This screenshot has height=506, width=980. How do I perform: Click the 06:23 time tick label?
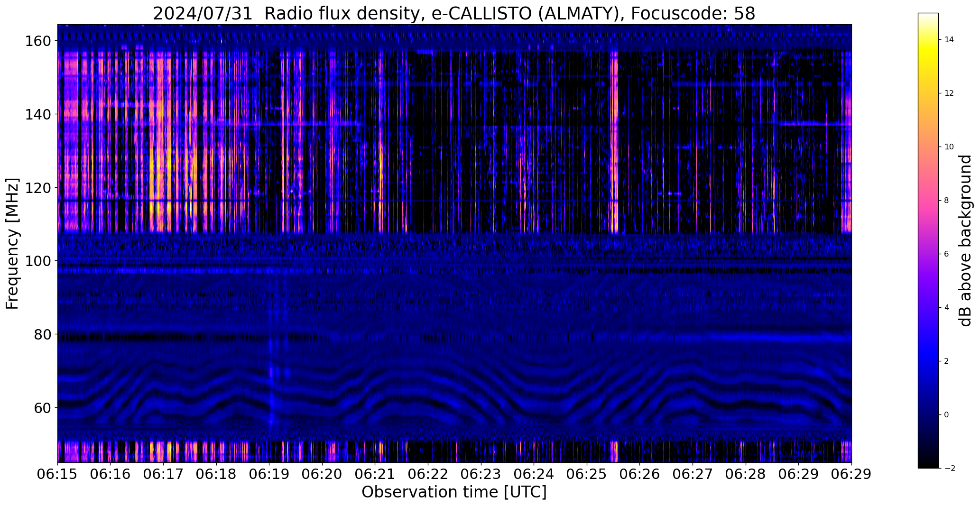(481, 474)
